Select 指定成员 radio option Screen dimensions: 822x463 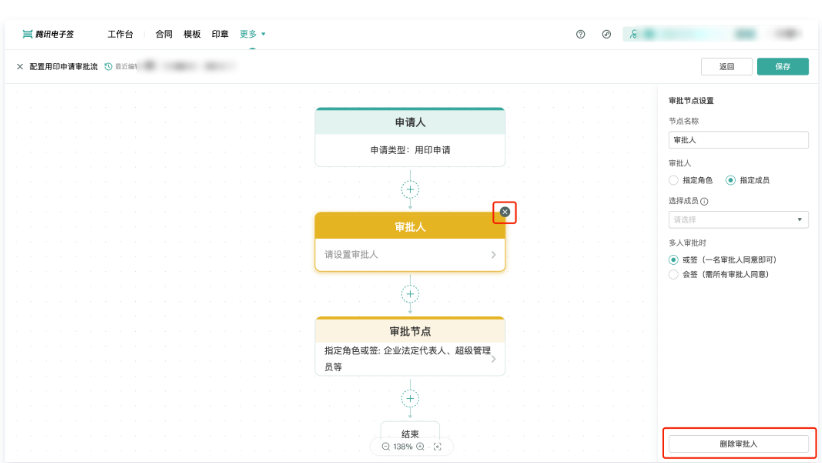tap(730, 180)
